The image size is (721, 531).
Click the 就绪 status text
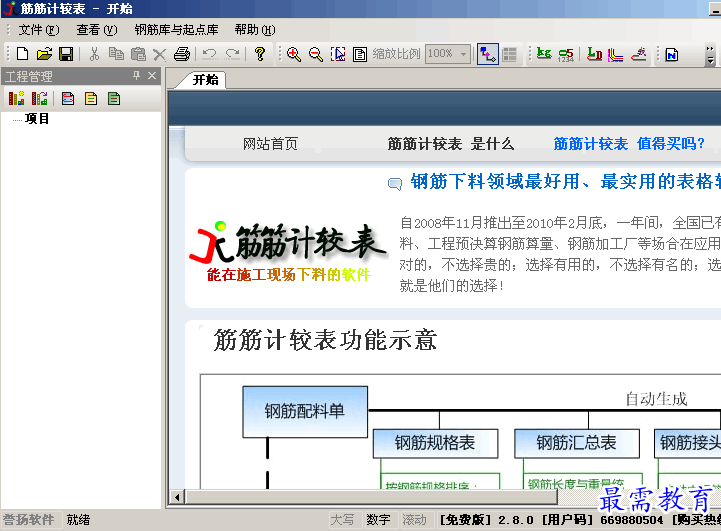pyautogui.click(x=78, y=520)
